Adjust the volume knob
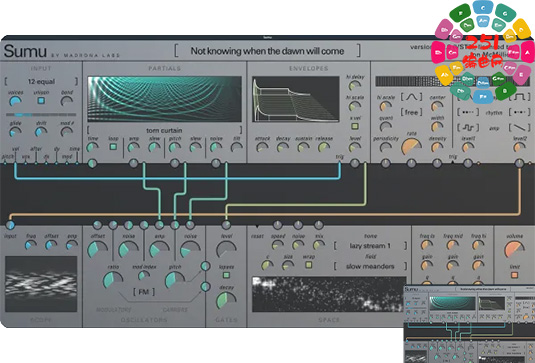 click(514, 249)
